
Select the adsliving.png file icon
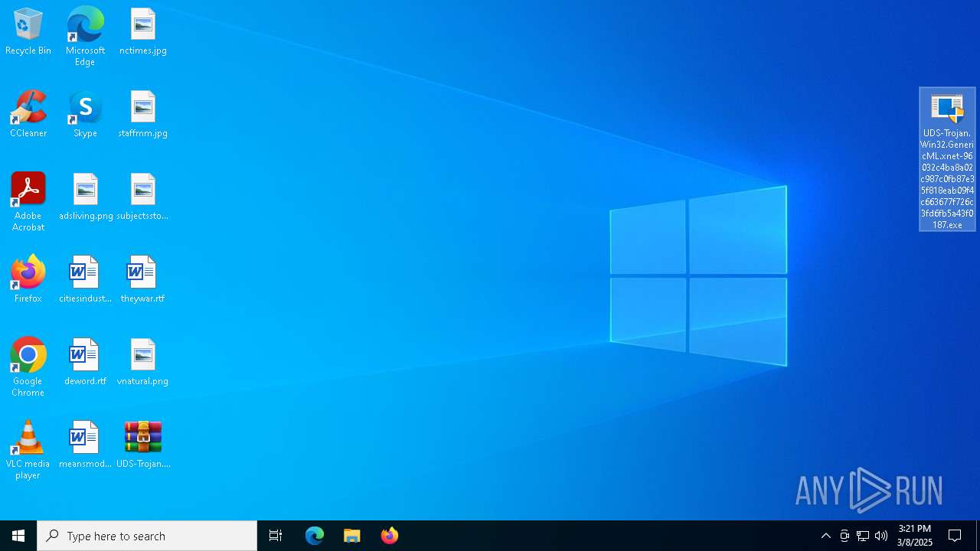(86, 197)
